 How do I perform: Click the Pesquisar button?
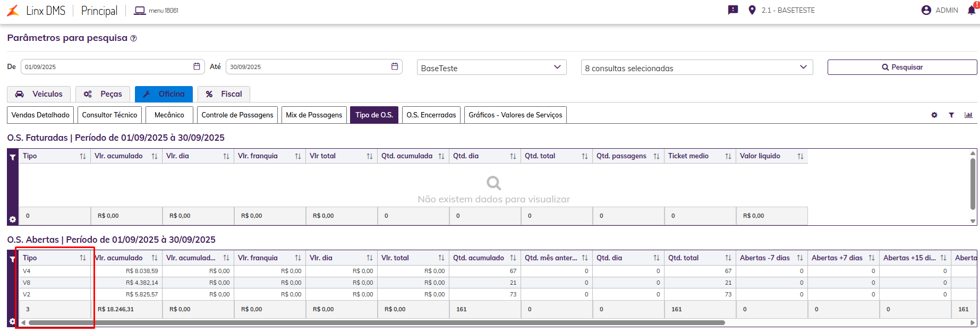pos(902,67)
